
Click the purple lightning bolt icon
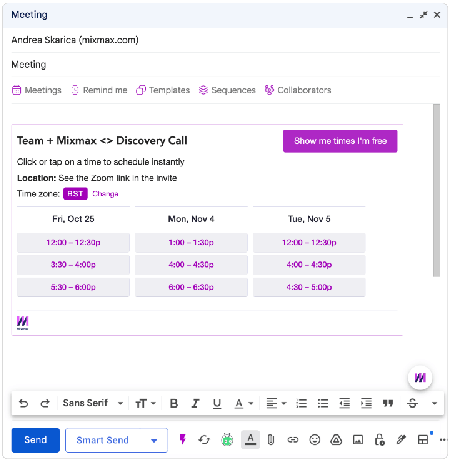coord(182,439)
